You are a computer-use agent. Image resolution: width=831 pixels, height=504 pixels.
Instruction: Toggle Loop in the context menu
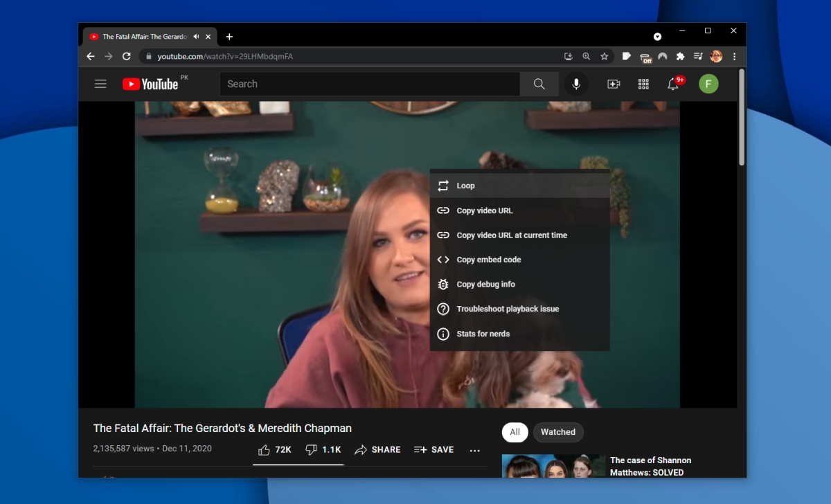pyautogui.click(x=520, y=186)
